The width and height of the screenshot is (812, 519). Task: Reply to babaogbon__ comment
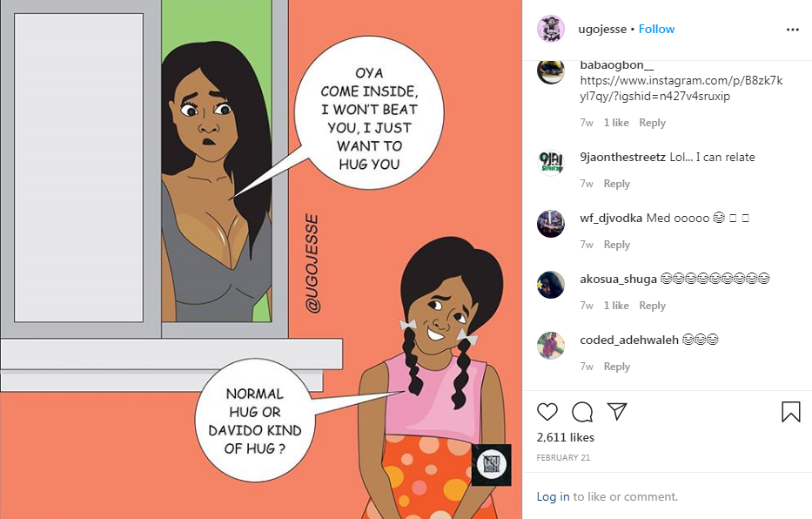coord(652,123)
